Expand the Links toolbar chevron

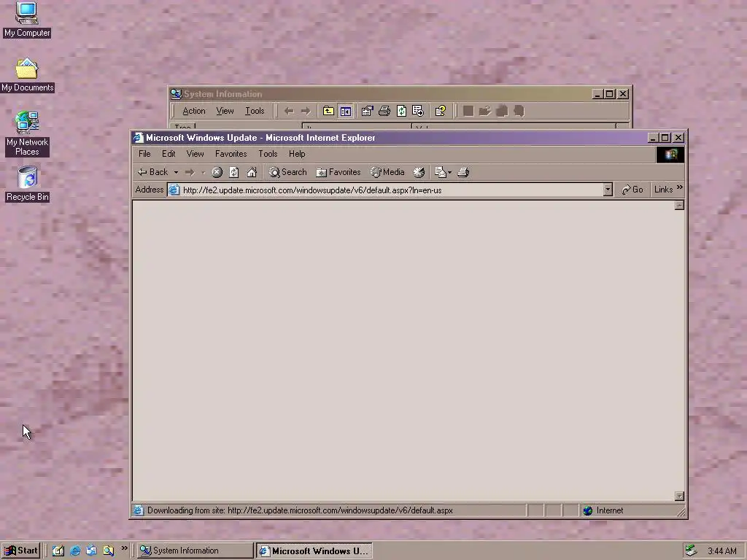(680, 187)
